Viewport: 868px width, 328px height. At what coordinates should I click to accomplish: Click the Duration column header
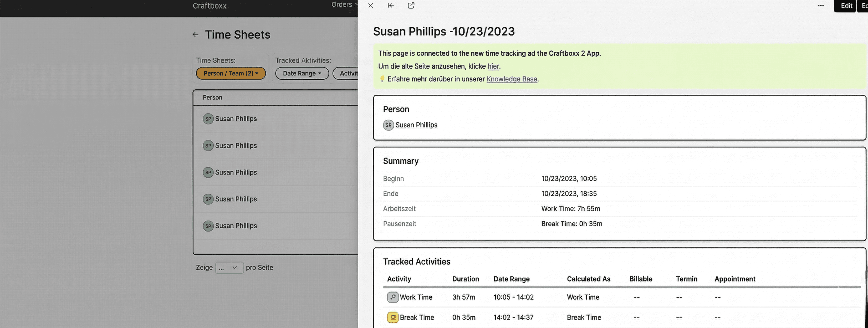point(465,279)
